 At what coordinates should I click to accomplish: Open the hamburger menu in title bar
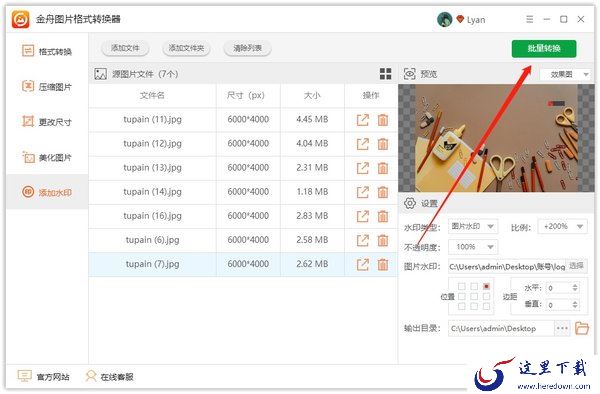[x=530, y=19]
